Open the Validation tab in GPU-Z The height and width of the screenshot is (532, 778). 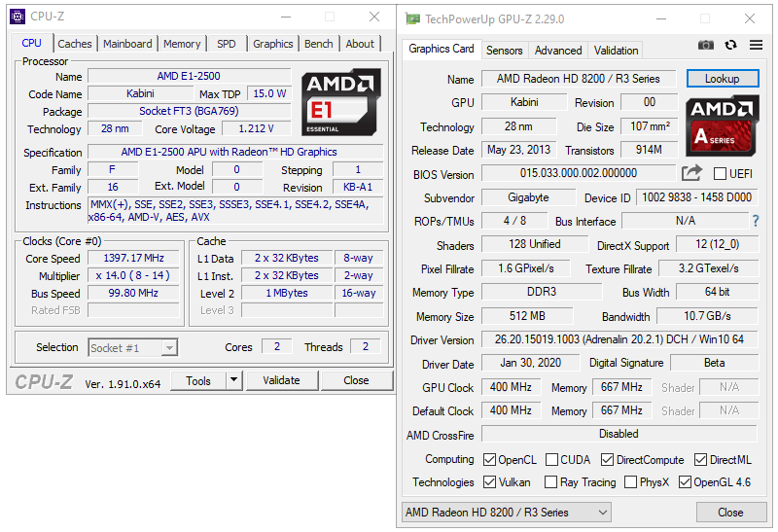pos(616,51)
